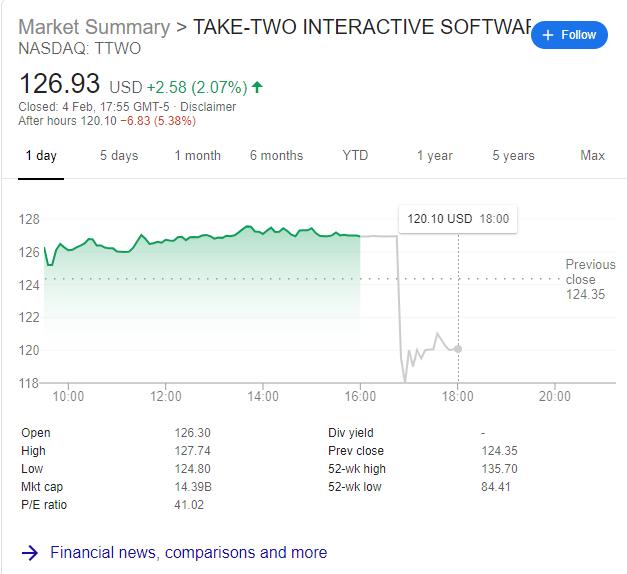Viewport: 627px width, 574px height.
Task: Show the 1 month price range
Action: [197, 155]
